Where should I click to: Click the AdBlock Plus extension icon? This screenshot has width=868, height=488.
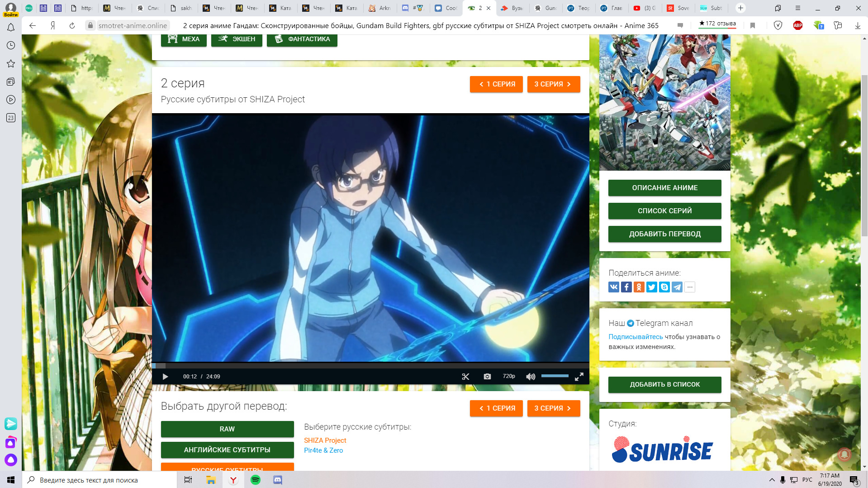pos(798,25)
